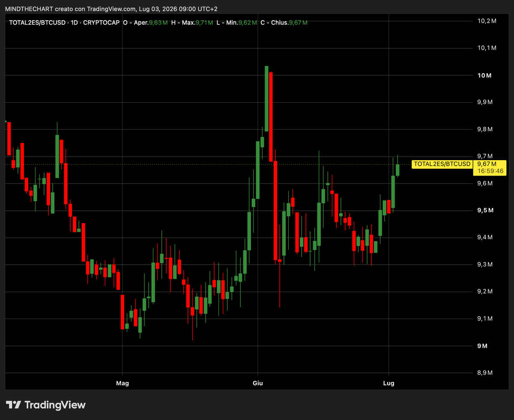Click the 10 M price axis label

(x=484, y=75)
